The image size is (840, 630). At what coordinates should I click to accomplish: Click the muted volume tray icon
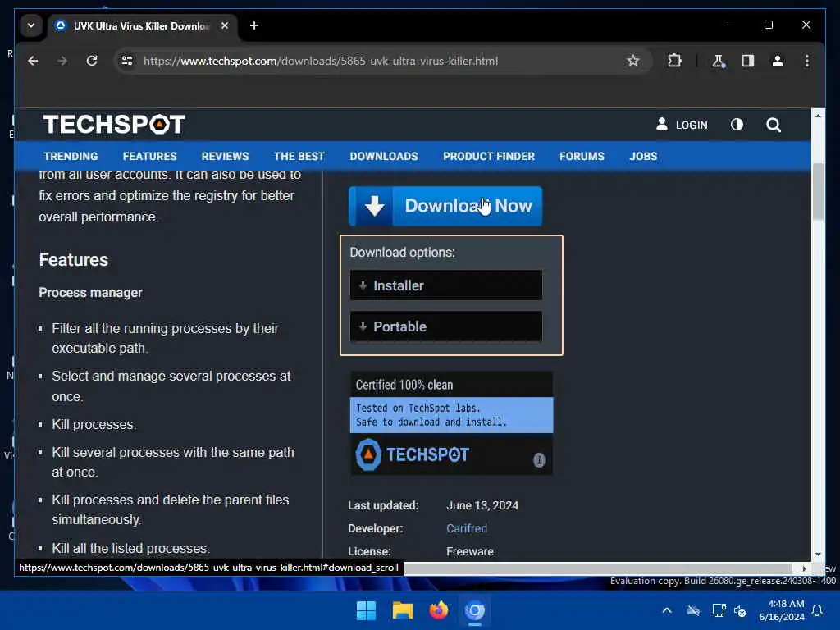[x=740, y=610]
